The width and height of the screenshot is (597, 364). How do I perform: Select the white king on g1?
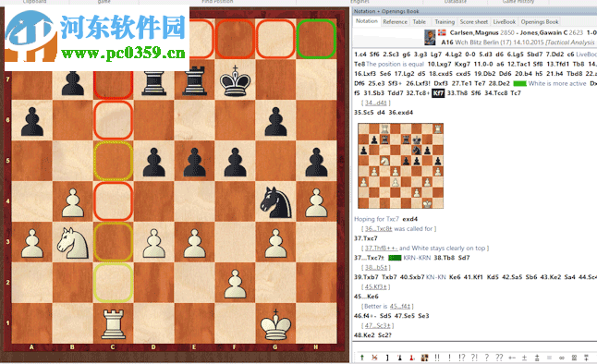coord(275,324)
